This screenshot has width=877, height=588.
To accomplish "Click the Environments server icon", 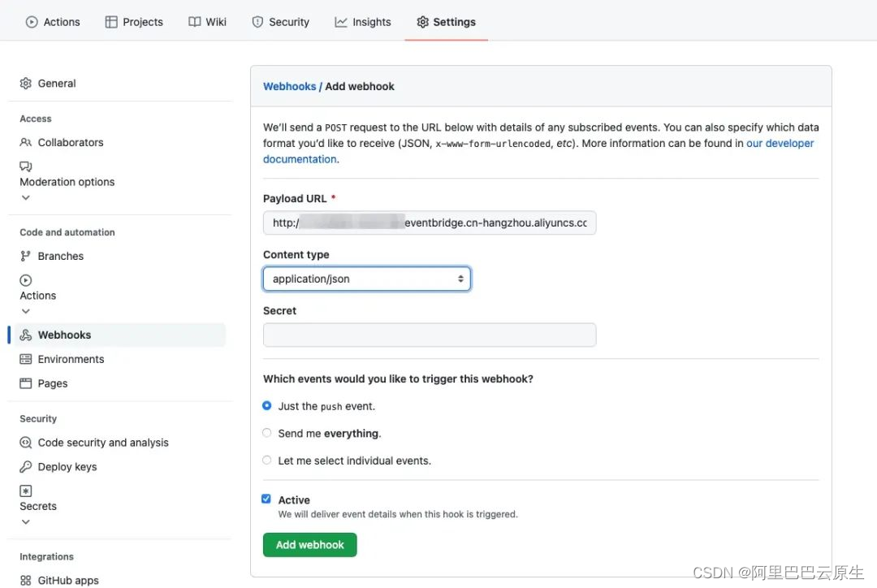I will pos(26,359).
